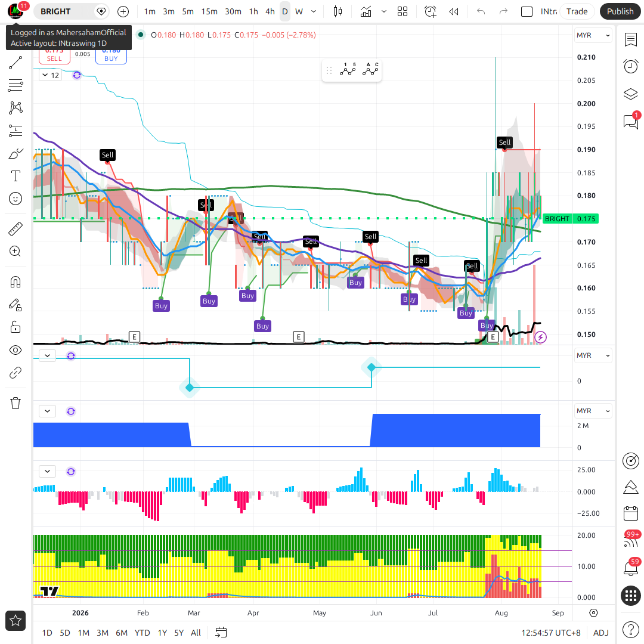The image size is (644, 644).
Task: Open timezone 12:54:57 UTC+8 menu
Action: click(x=551, y=633)
